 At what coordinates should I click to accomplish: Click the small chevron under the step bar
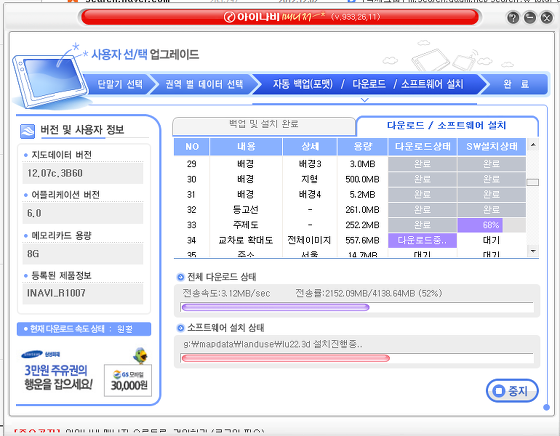pyautogui.click(x=364, y=100)
